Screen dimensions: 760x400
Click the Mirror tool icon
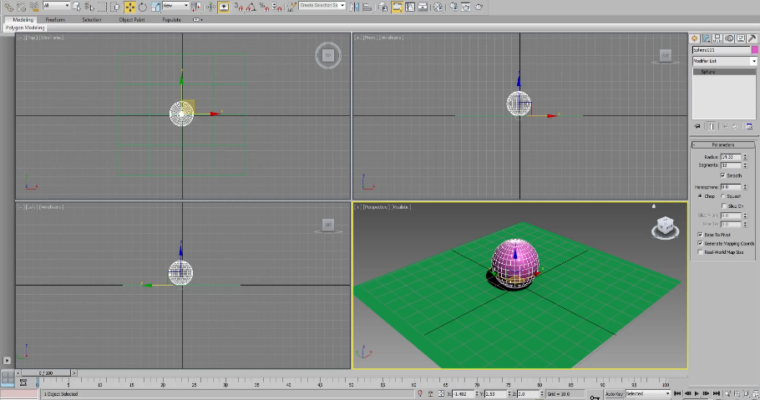354,7
